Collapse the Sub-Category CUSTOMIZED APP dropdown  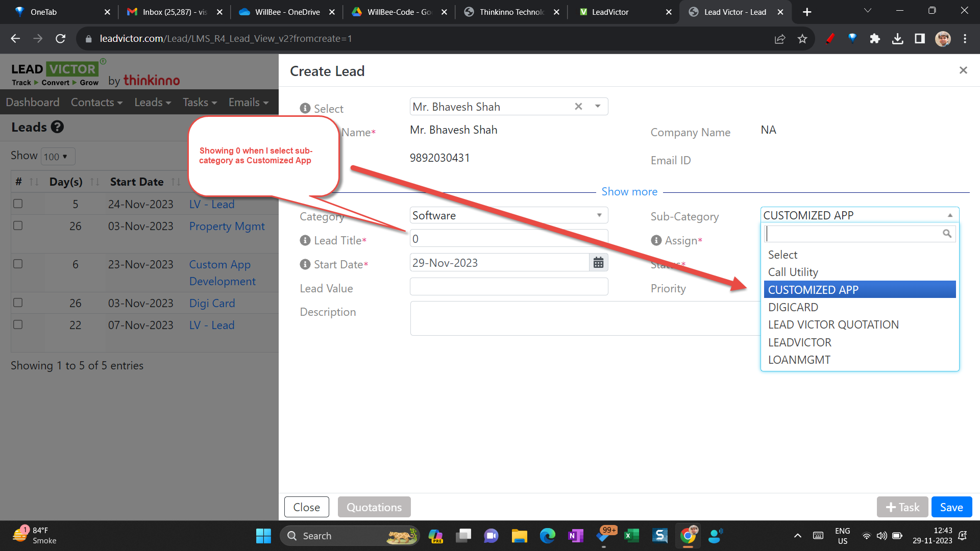pyautogui.click(x=860, y=215)
